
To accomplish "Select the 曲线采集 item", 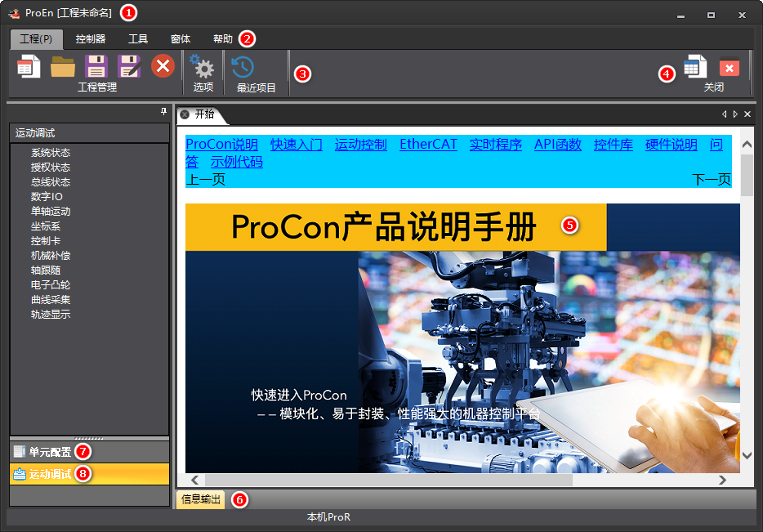I will (x=51, y=300).
